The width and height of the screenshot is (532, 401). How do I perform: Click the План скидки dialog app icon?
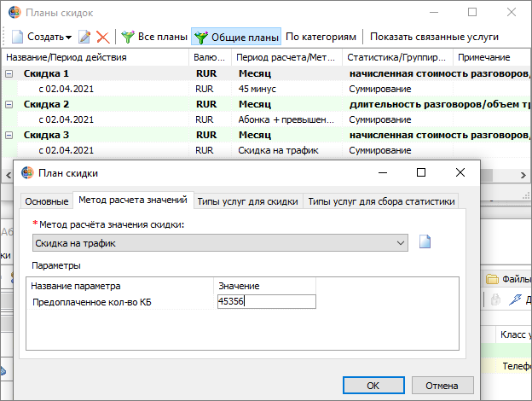pyautogui.click(x=27, y=172)
